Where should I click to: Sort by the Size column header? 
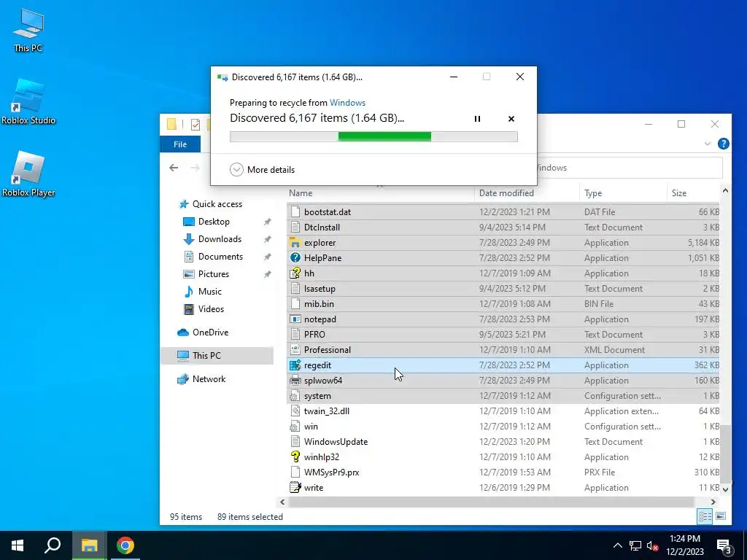click(x=693, y=192)
